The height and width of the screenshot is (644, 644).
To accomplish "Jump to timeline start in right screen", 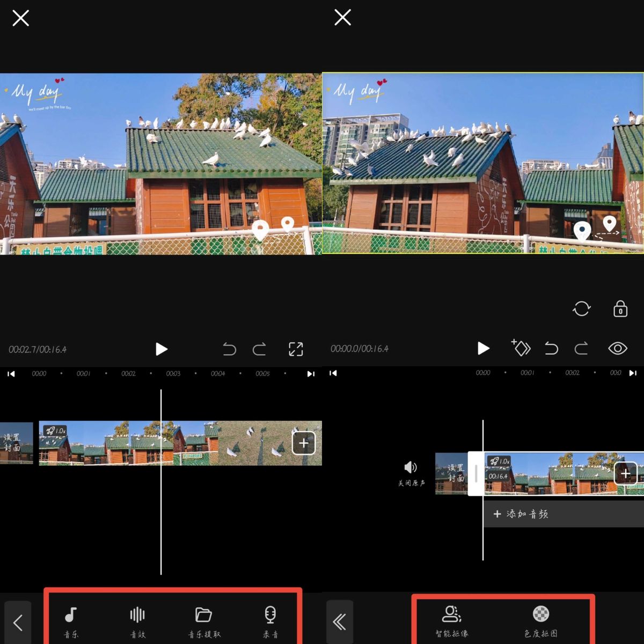I will point(333,373).
